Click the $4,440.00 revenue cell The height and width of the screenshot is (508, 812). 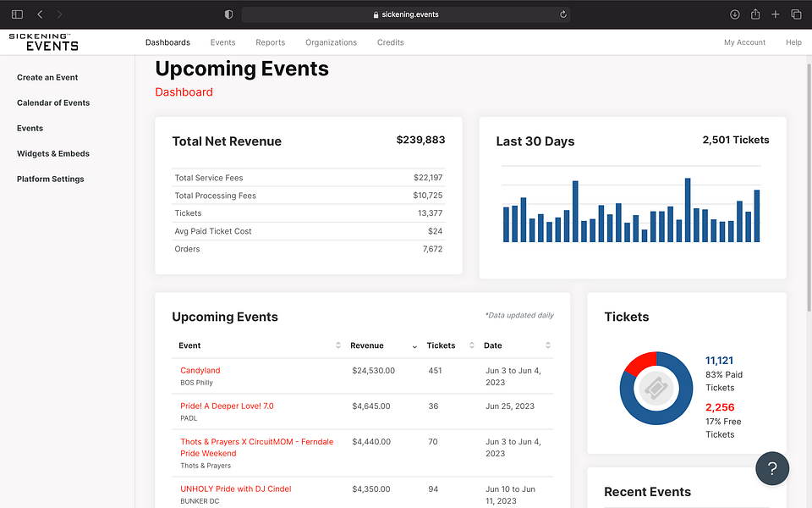coord(370,442)
